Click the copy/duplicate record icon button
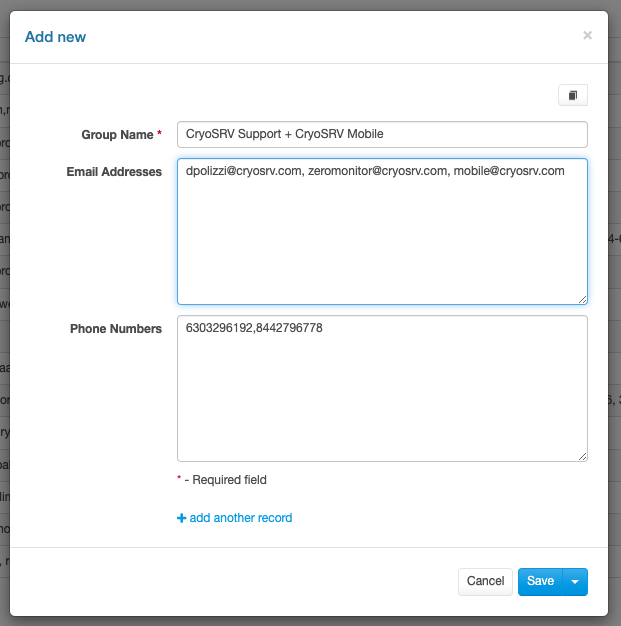The image size is (621, 626). click(x=573, y=95)
